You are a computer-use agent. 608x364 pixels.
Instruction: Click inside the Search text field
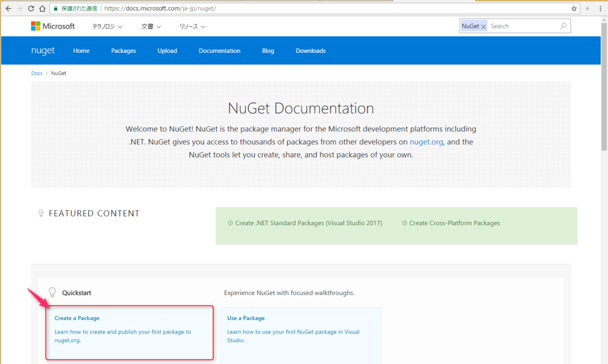coord(524,26)
